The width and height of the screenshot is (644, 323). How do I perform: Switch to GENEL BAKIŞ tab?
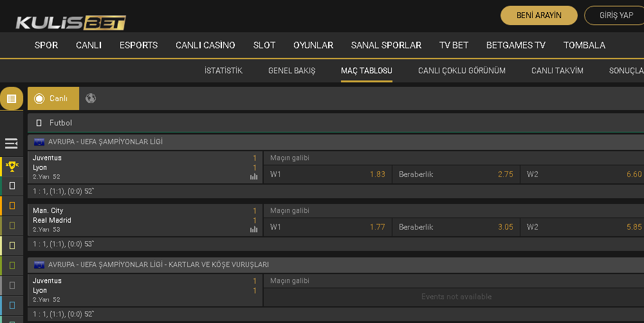(x=291, y=71)
